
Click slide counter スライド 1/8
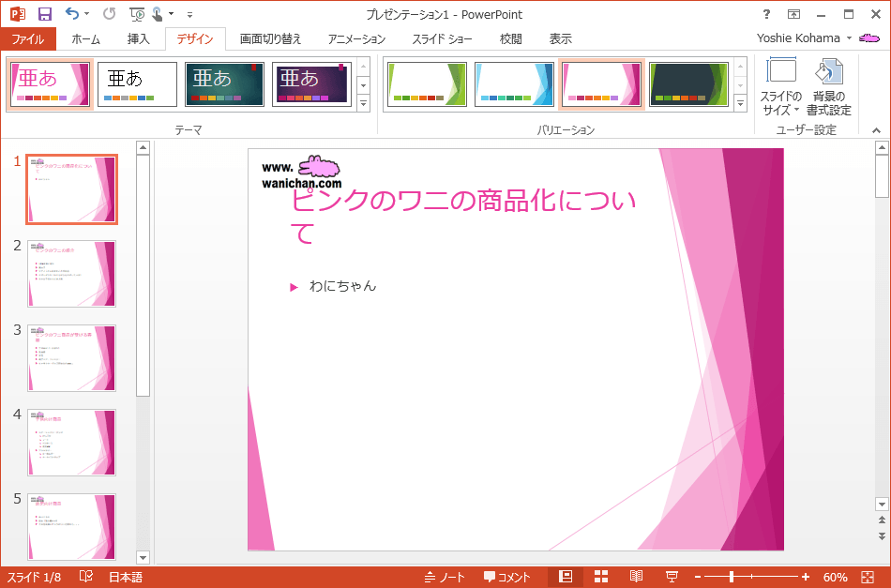34,577
